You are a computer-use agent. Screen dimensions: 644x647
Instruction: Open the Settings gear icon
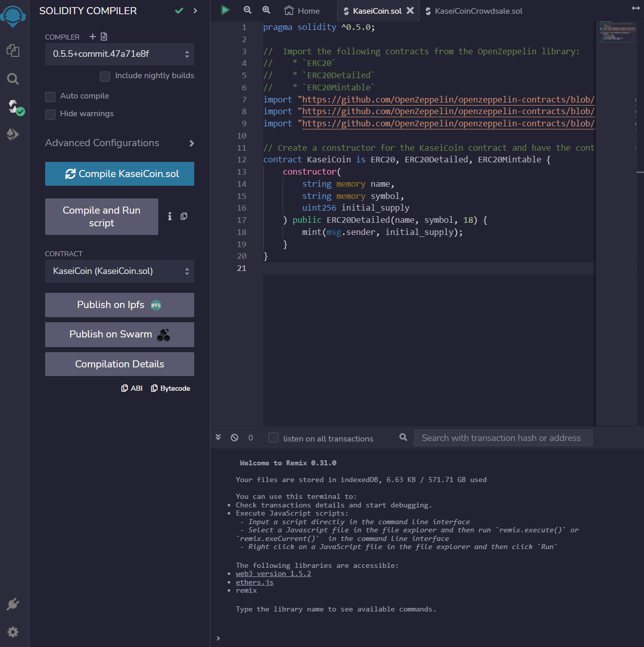[x=13, y=632]
